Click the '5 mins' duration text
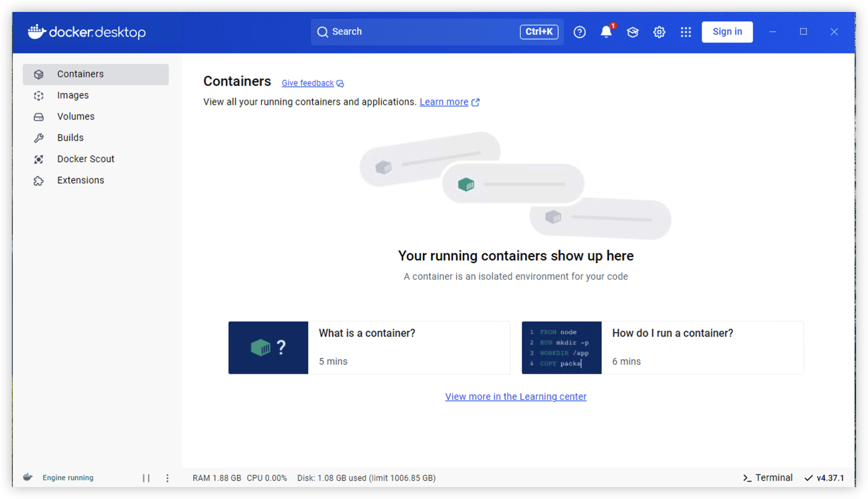The width and height of the screenshot is (868, 499). [x=333, y=362]
